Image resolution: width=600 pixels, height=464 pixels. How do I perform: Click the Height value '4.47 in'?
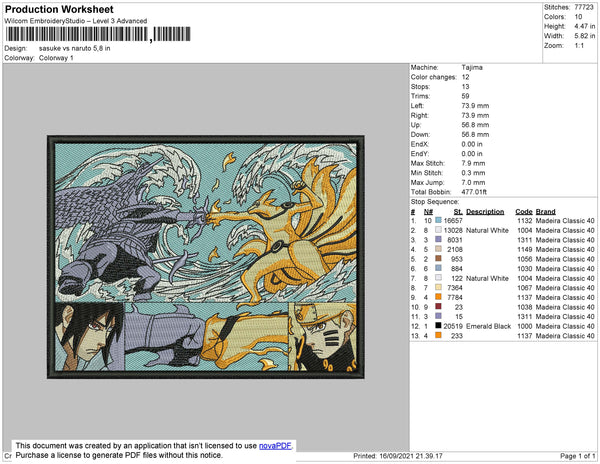[585, 26]
